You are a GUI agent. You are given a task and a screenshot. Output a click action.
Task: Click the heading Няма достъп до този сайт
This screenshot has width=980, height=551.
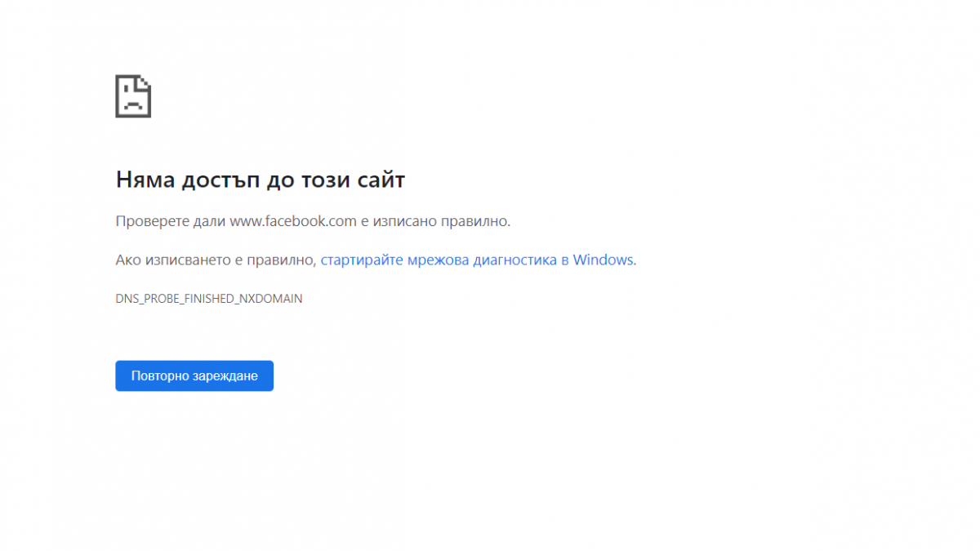coord(261,180)
